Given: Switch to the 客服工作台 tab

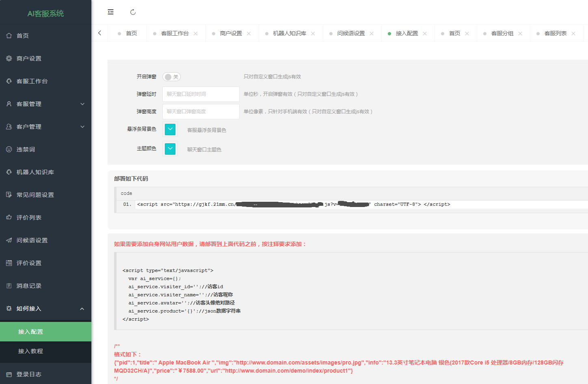Looking at the screenshot, I should click(175, 33).
